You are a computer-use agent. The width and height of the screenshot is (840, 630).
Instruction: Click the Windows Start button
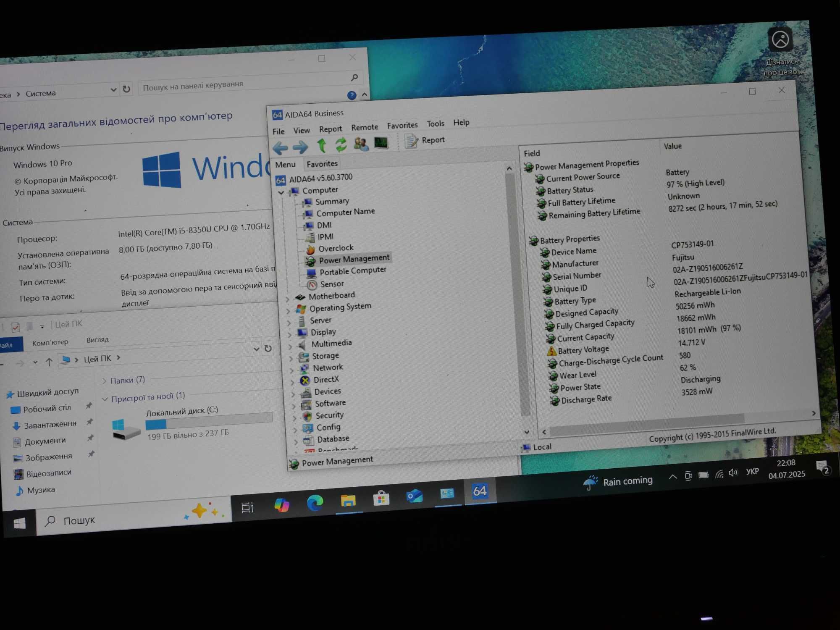tap(19, 523)
